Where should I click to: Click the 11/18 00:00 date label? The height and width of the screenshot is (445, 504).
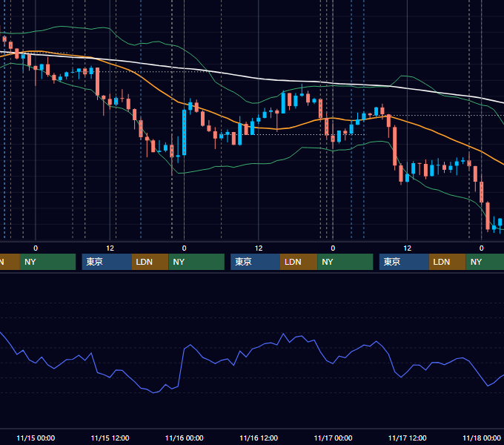coord(482,438)
